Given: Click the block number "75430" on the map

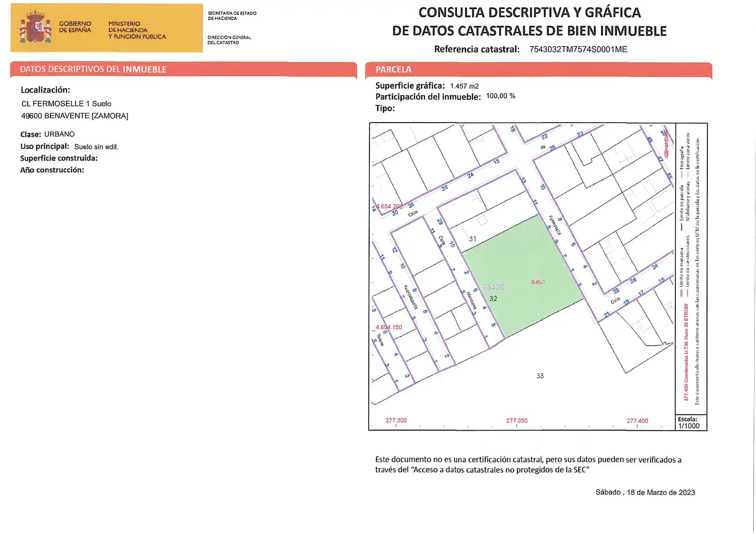Looking at the screenshot, I should (493, 287).
